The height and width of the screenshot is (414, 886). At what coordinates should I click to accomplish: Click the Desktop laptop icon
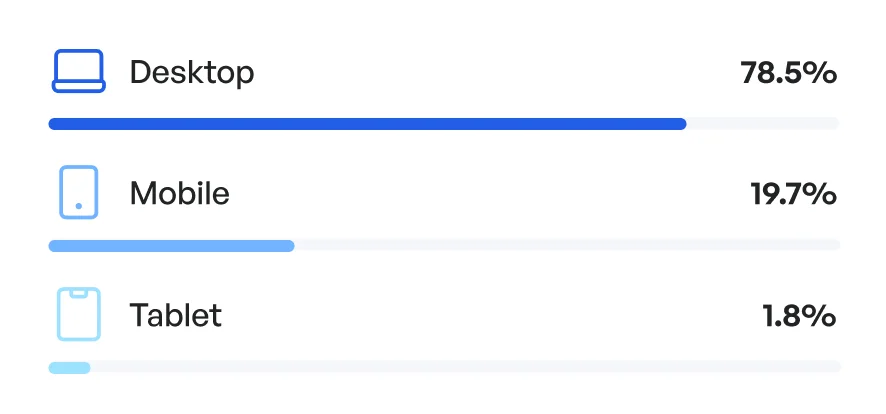[78, 72]
